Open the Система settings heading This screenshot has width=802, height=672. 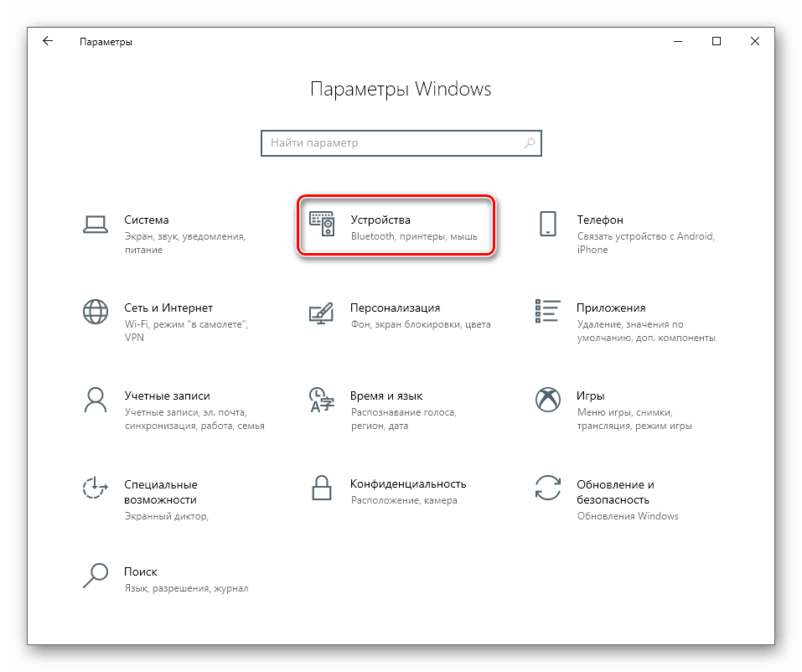point(147,220)
